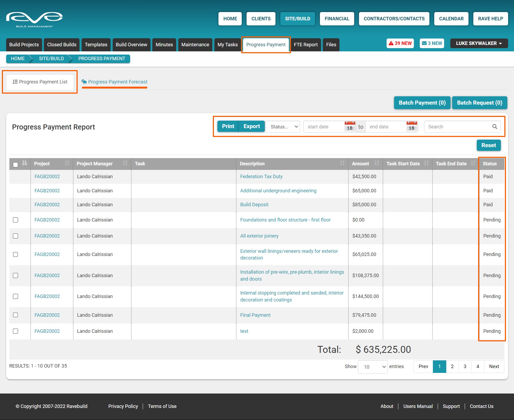Open the FTE Report tab

(x=305, y=45)
